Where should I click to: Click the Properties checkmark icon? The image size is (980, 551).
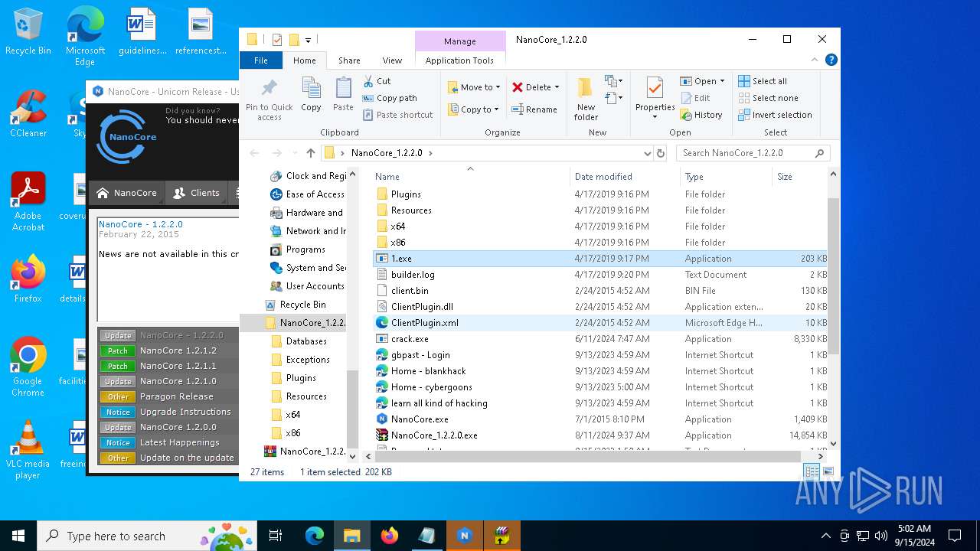pyautogui.click(x=655, y=88)
